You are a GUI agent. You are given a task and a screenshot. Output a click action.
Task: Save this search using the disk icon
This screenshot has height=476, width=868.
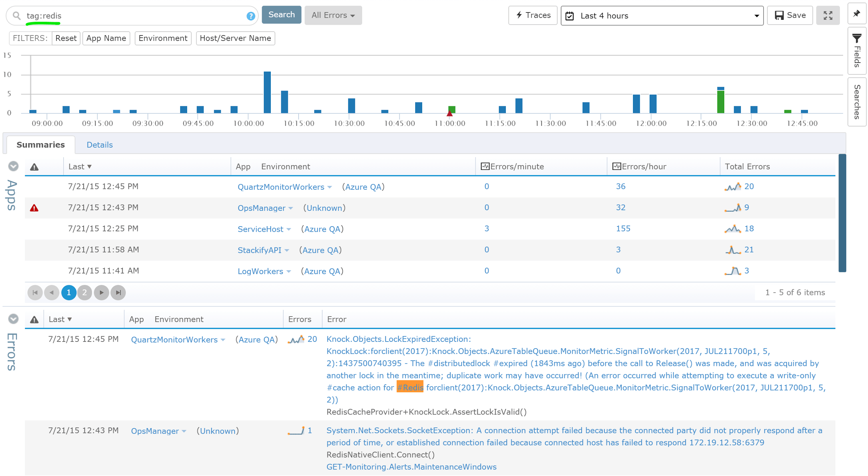pyautogui.click(x=779, y=15)
